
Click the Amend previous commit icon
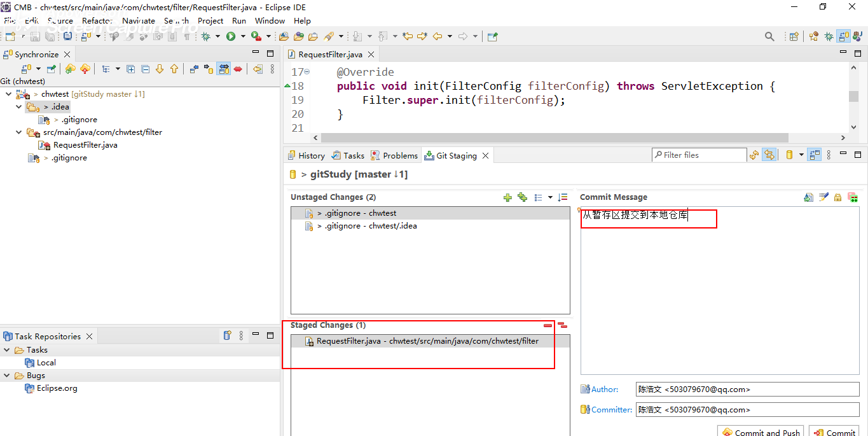coord(808,197)
